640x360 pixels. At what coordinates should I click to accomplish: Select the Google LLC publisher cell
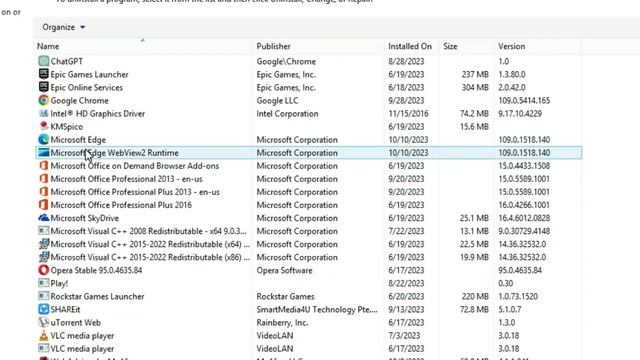[x=277, y=100]
